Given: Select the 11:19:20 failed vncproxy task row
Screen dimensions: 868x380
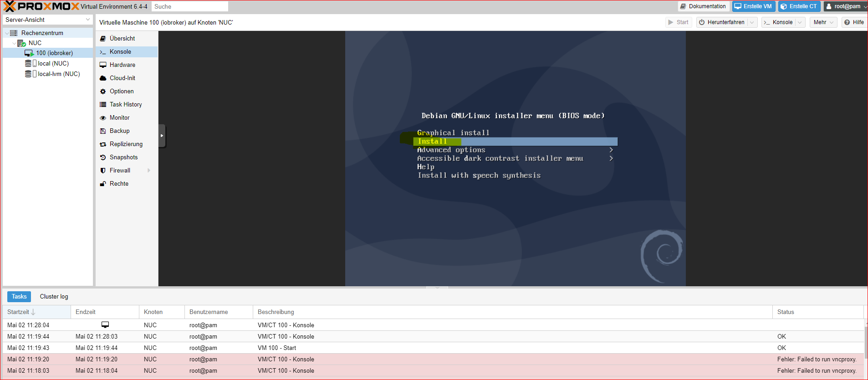Looking at the screenshot, I should tap(433, 360).
